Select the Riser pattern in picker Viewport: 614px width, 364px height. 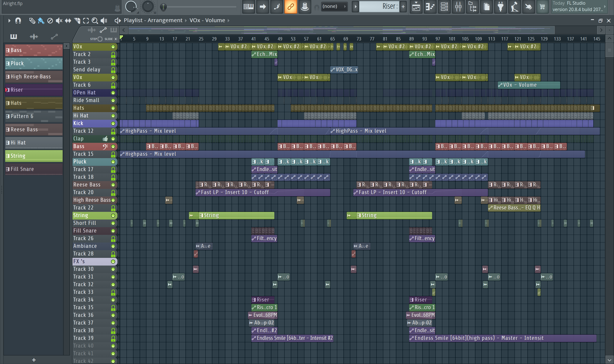point(34,90)
